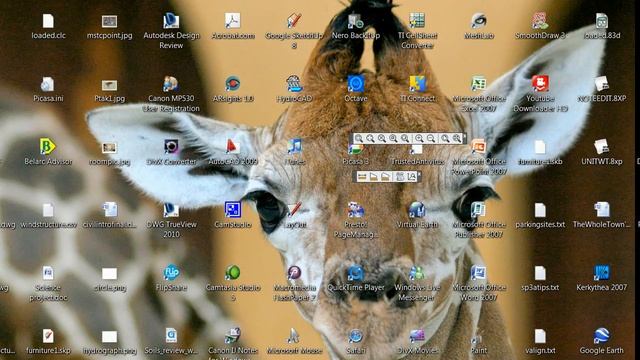Launch Belarc Advisor shortcut
Image resolution: width=640 pixels, height=360 pixels.
coord(48,147)
